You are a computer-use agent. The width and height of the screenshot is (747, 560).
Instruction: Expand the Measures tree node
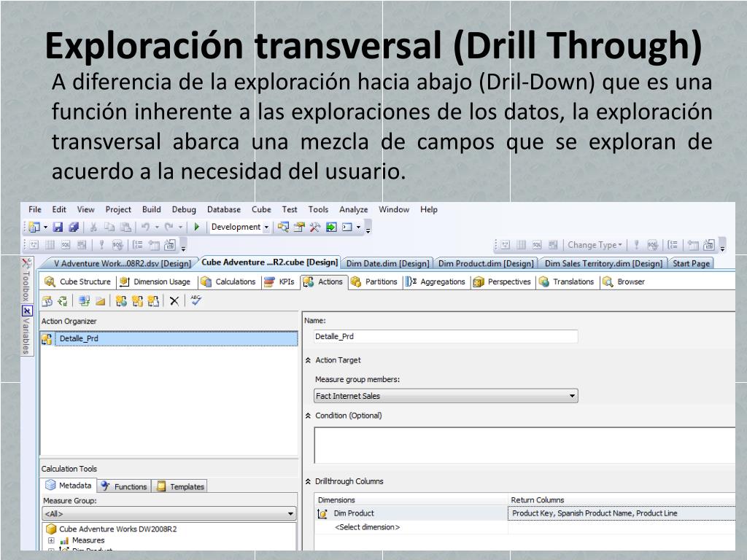[x=51, y=540]
